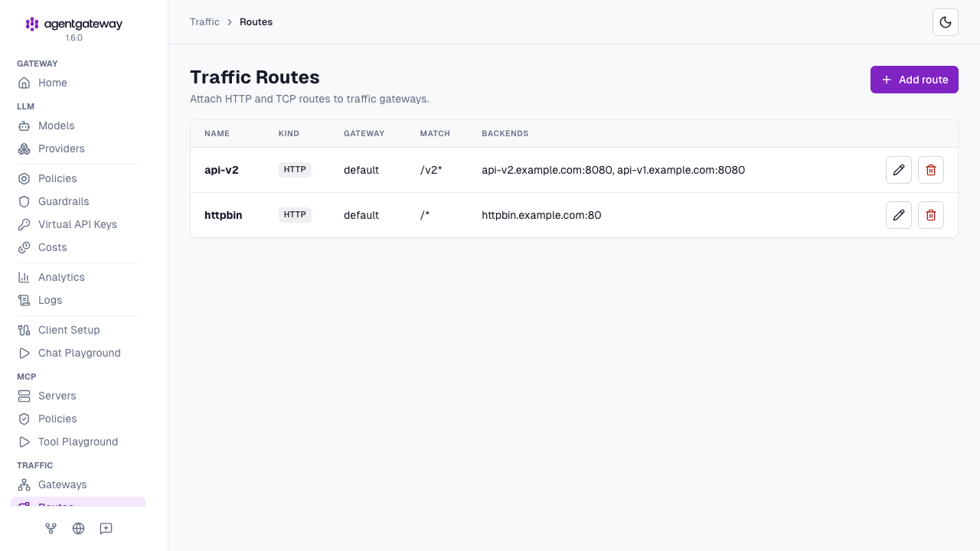Click the HTTP badge in api-v2 row

(295, 170)
